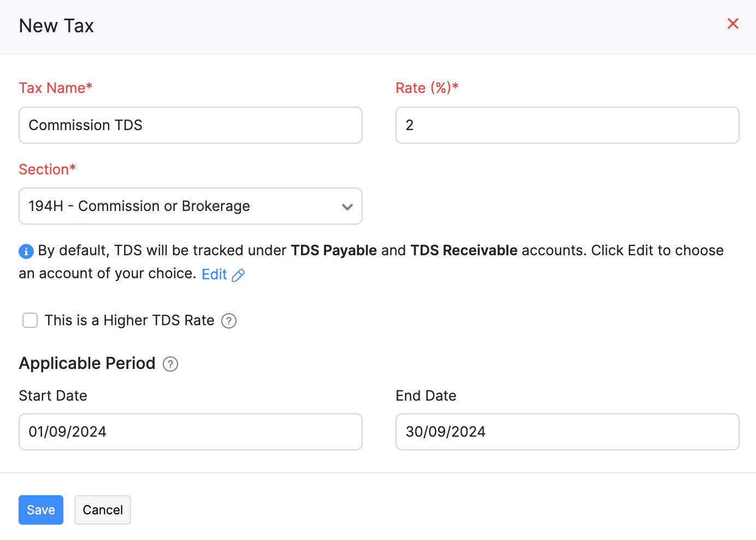The width and height of the screenshot is (756, 540).
Task: Click the checkbox square left of Higher TDS Rate
Action: click(30, 320)
